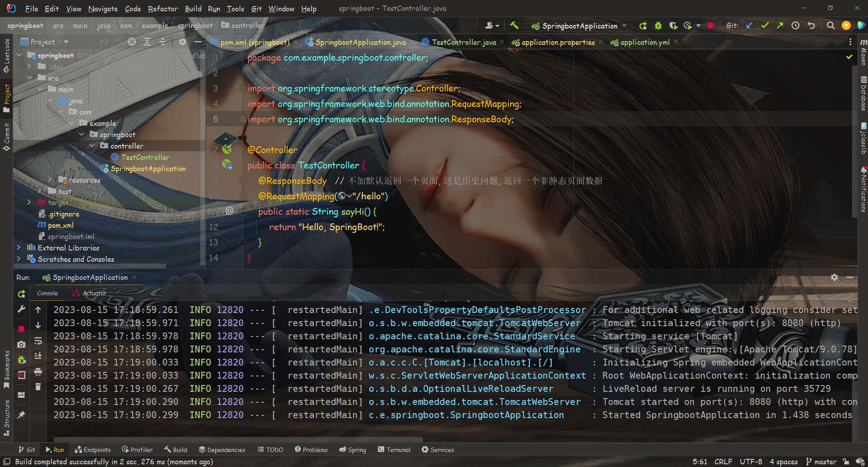The image size is (868, 467).
Task: Rerun application in Run panel
Action: point(21,294)
